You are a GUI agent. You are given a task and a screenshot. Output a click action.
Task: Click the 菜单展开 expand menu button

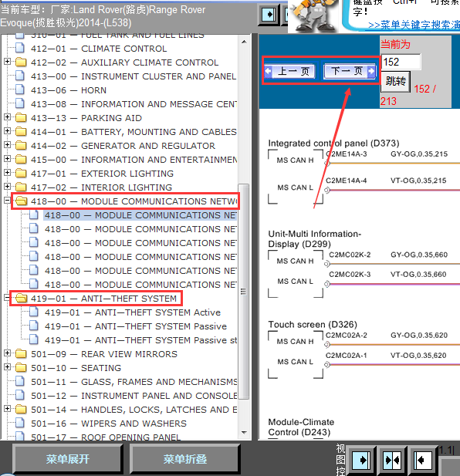(x=68, y=459)
